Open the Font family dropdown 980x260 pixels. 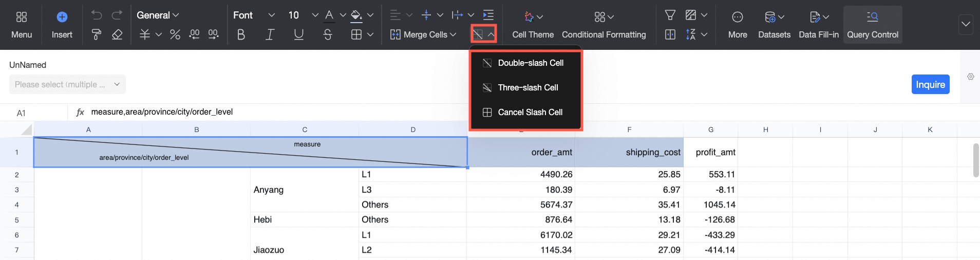[254, 15]
